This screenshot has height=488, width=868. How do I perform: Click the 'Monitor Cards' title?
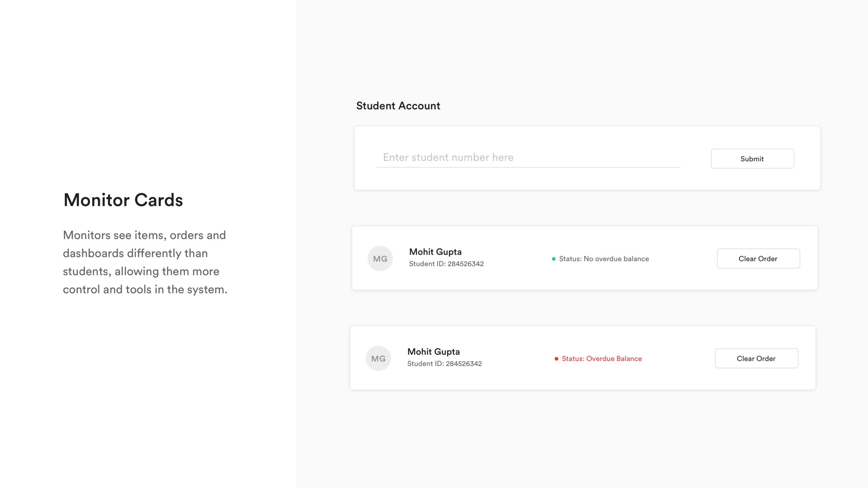pos(123,200)
